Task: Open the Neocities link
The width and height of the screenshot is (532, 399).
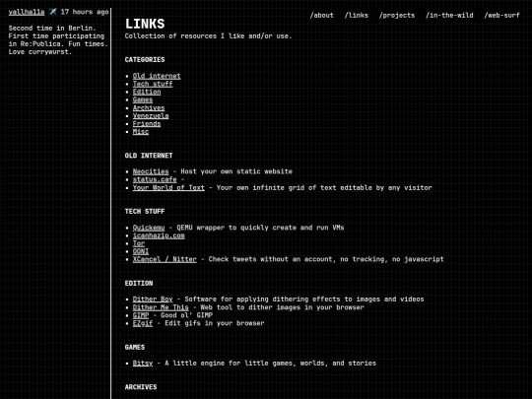Action: click(x=151, y=171)
